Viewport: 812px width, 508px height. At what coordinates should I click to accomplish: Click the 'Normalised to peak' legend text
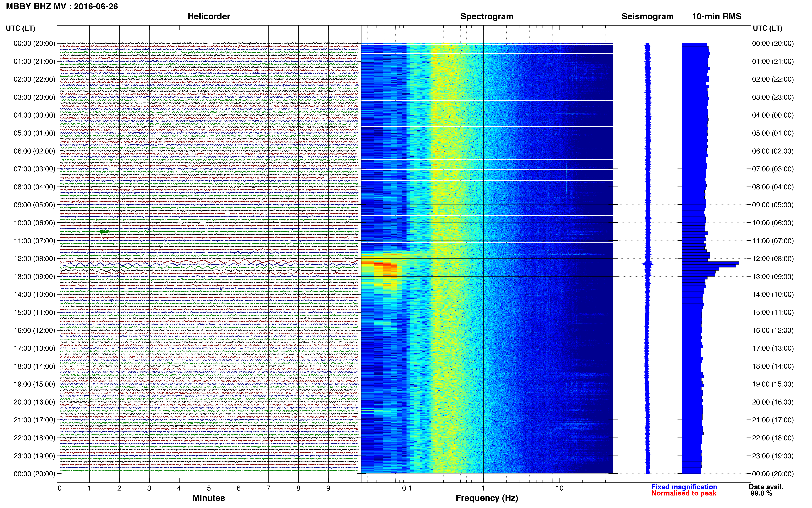pyautogui.click(x=684, y=493)
